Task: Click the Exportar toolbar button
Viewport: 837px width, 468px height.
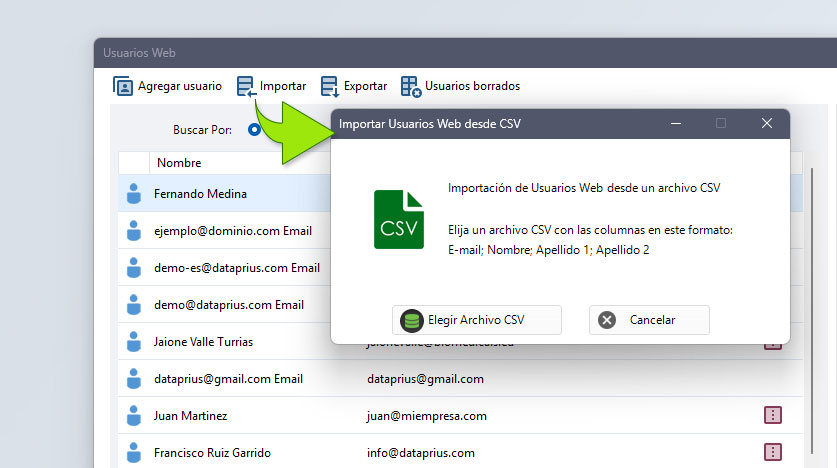Action: pos(354,86)
